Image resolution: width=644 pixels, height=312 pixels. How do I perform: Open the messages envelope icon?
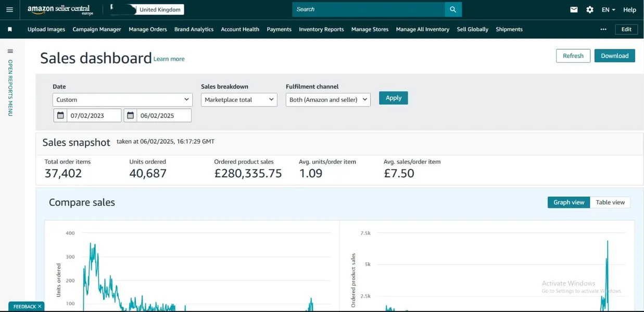[x=574, y=10]
